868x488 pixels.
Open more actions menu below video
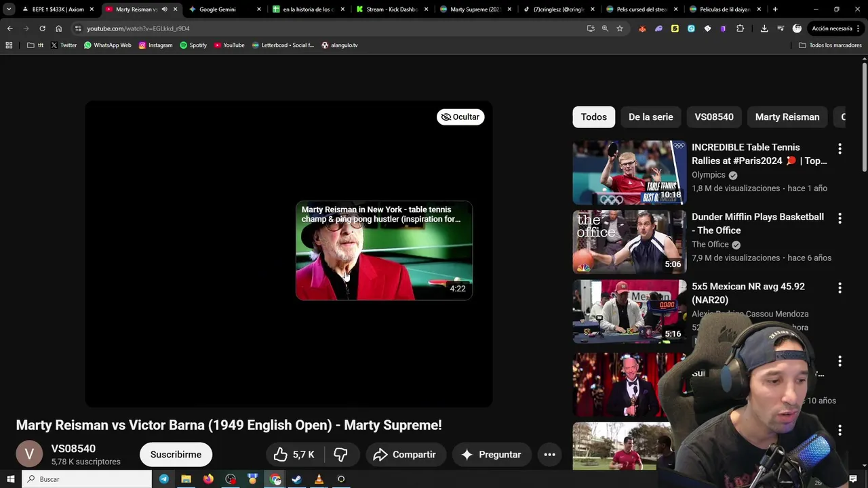pyautogui.click(x=549, y=455)
